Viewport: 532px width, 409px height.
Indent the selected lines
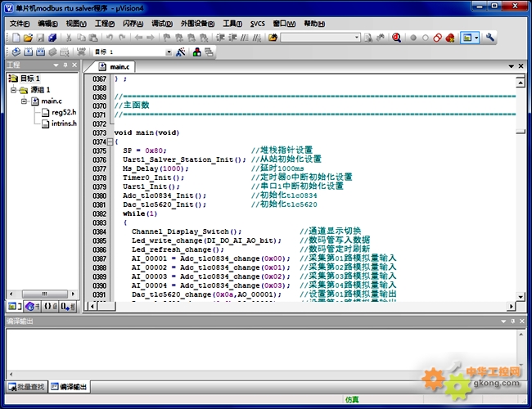(220, 38)
